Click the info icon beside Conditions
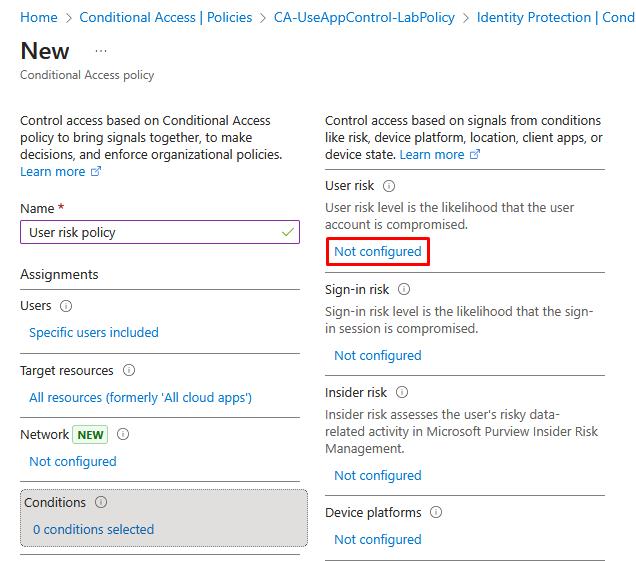636x561 pixels. pyautogui.click(x=101, y=503)
